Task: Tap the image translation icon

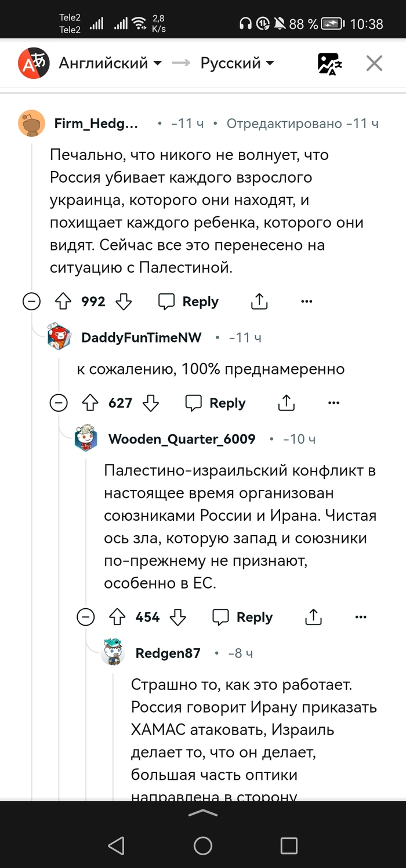Action: (329, 63)
